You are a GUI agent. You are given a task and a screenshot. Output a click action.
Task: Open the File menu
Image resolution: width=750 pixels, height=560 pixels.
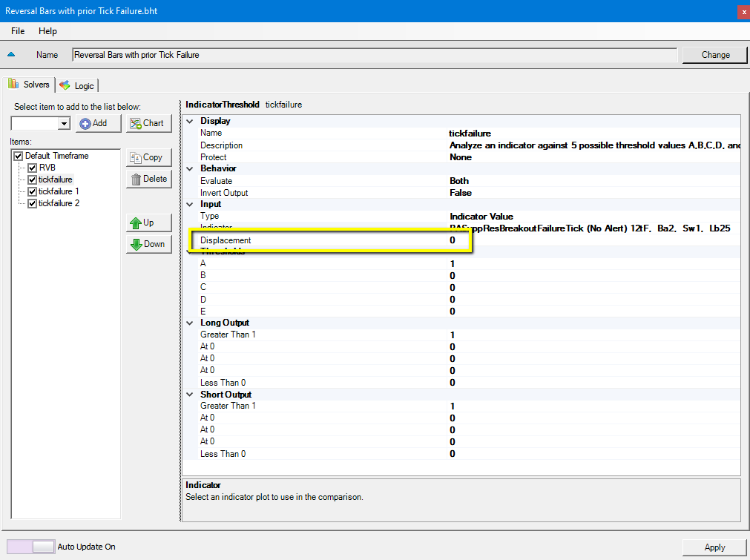click(18, 31)
